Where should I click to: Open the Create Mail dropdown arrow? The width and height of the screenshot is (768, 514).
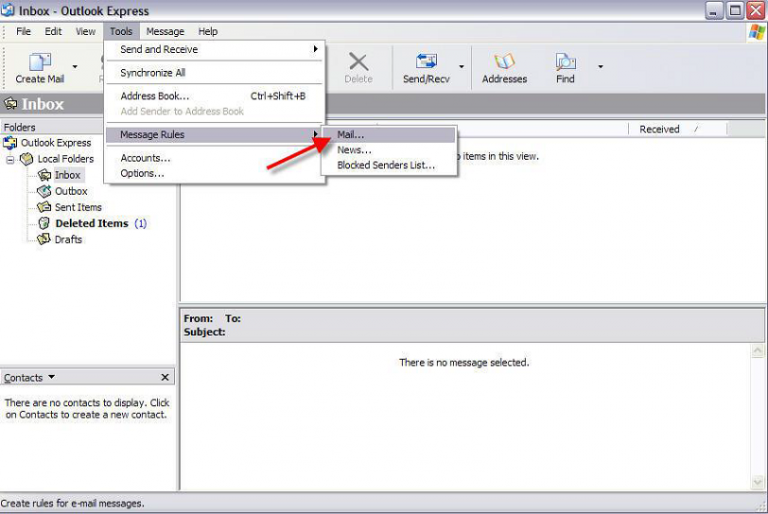pyautogui.click(x=75, y=67)
